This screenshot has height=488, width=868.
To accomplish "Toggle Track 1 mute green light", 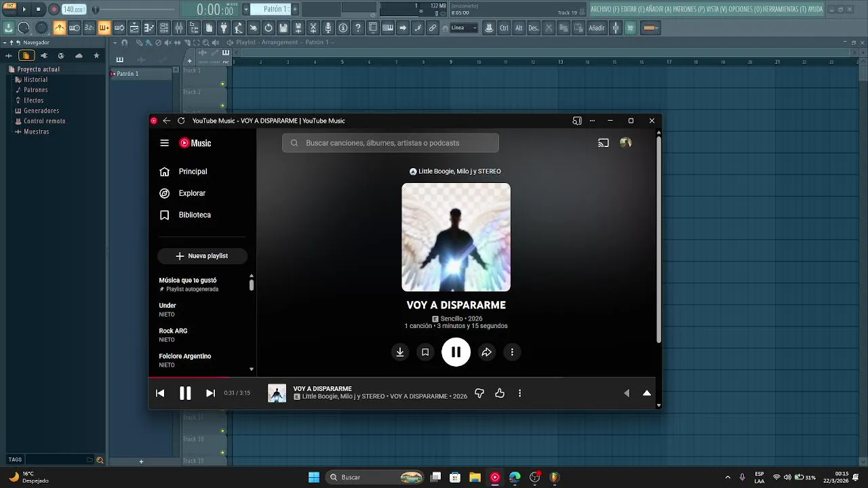I will [x=222, y=84].
